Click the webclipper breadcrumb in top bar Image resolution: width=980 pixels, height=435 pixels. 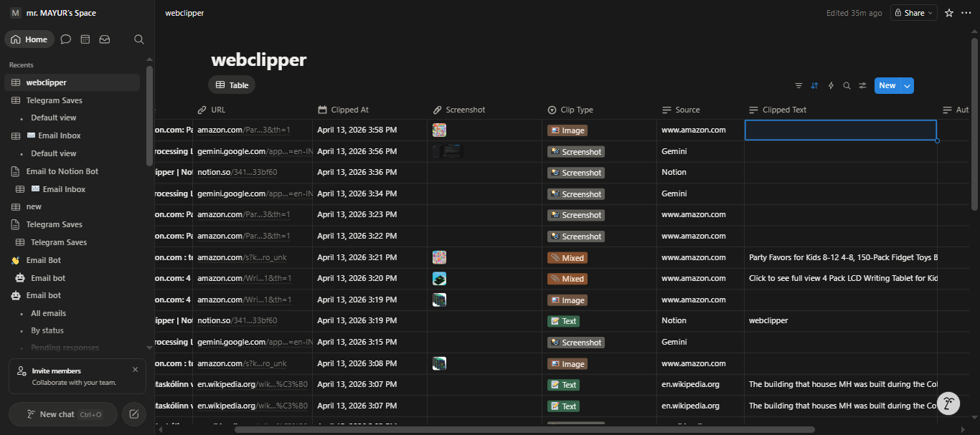pyautogui.click(x=184, y=13)
